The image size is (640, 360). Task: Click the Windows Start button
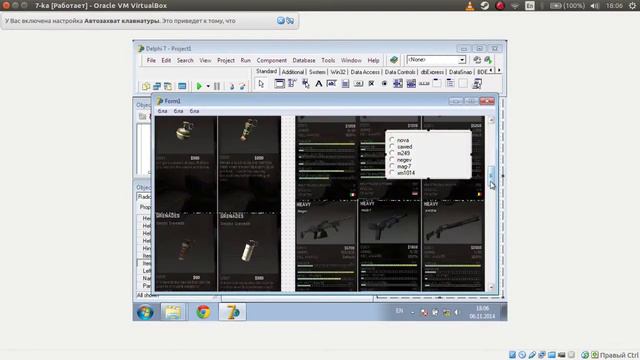[145, 312]
